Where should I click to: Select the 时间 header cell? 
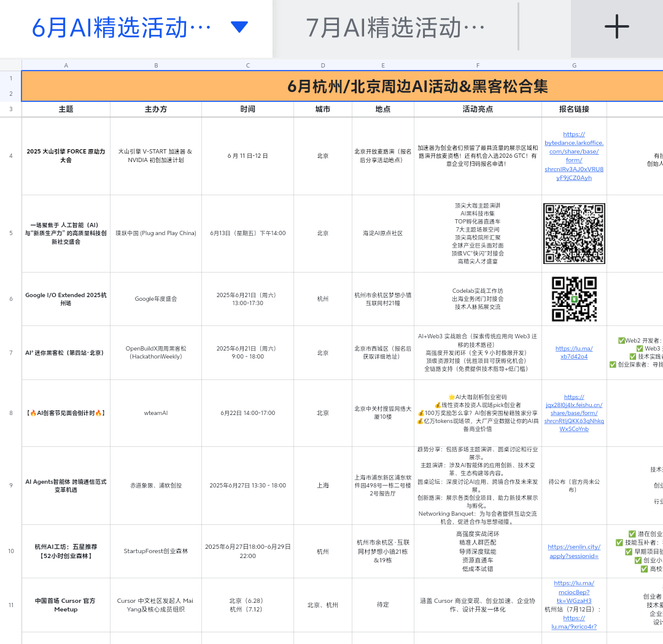[248, 109]
